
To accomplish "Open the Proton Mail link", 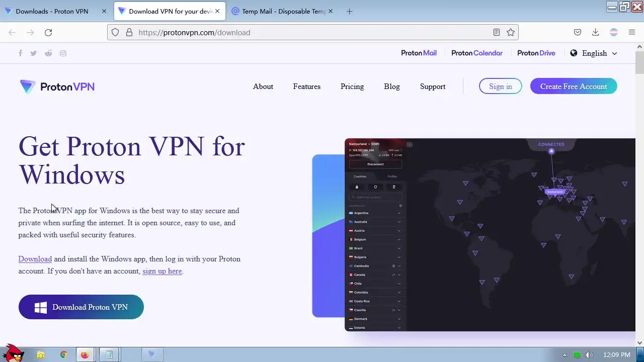I will point(419,53).
